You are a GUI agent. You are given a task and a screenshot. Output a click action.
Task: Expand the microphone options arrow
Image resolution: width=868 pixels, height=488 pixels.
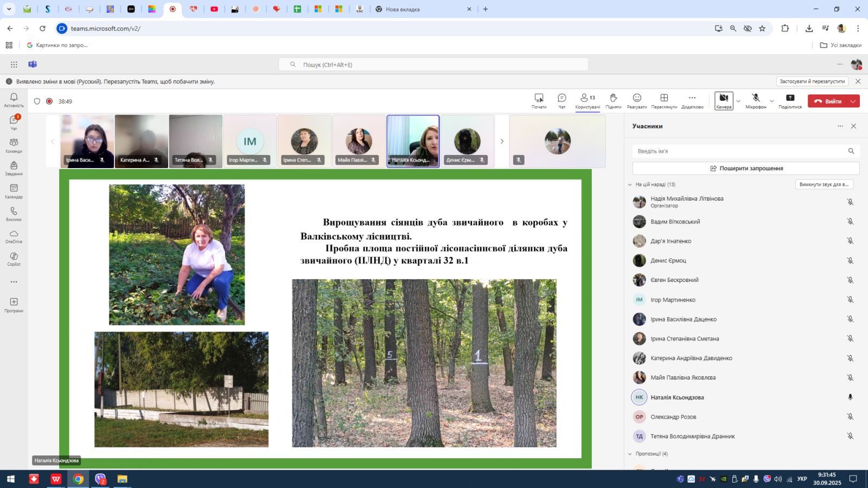(x=771, y=101)
